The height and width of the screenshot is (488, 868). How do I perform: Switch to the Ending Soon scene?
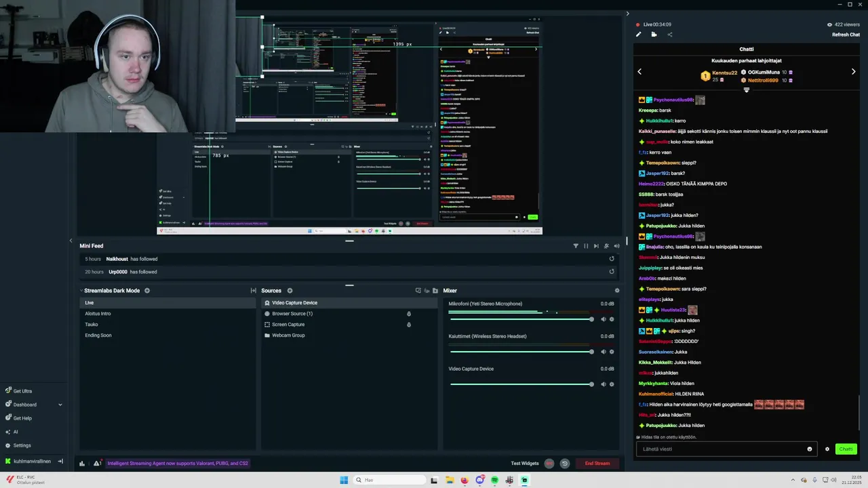click(x=167, y=335)
